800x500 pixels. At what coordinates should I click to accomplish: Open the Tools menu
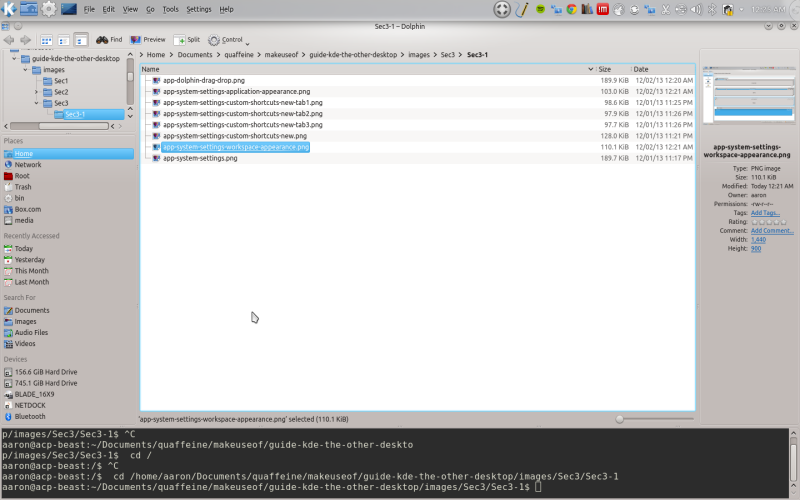click(x=170, y=9)
